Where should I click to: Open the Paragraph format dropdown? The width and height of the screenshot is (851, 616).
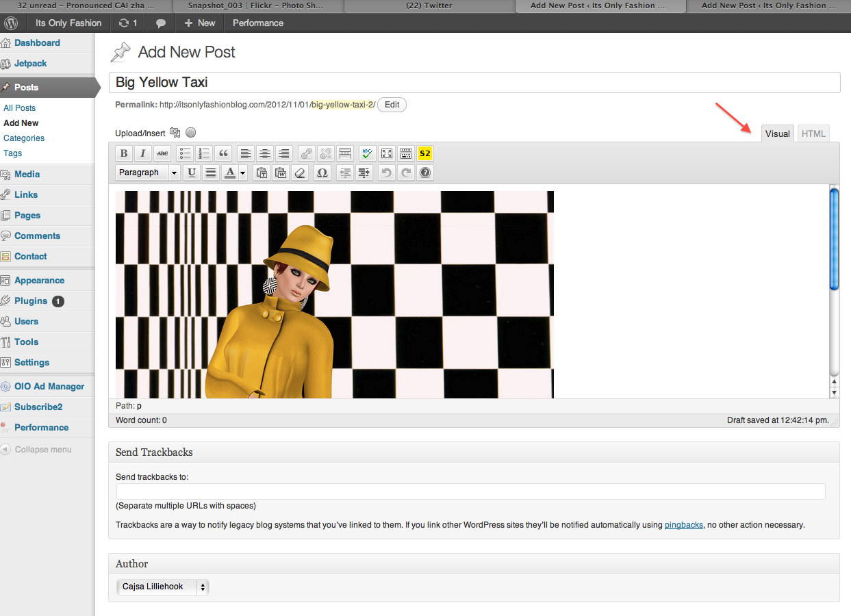(147, 173)
